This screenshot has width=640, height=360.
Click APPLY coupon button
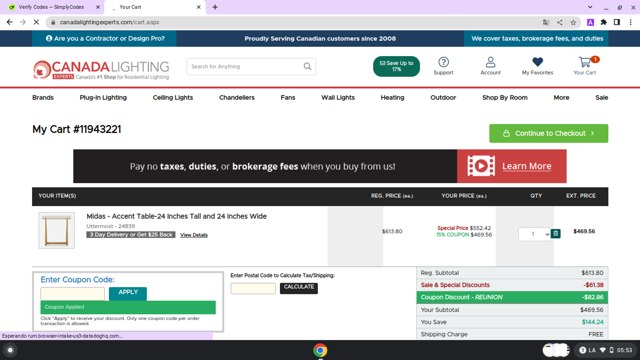click(x=128, y=293)
